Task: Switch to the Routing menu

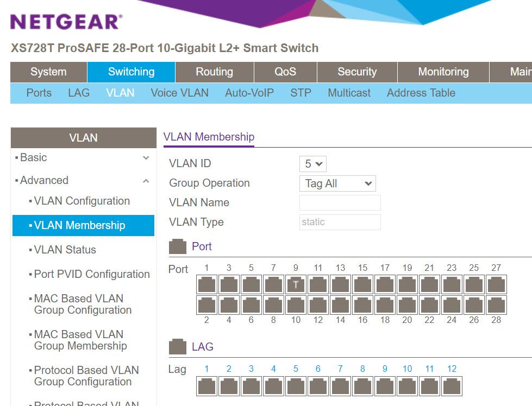Action: [x=214, y=72]
